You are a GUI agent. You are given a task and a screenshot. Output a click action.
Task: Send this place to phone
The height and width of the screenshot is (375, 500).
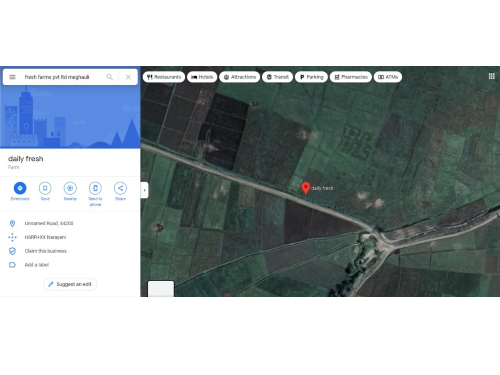pos(95,188)
